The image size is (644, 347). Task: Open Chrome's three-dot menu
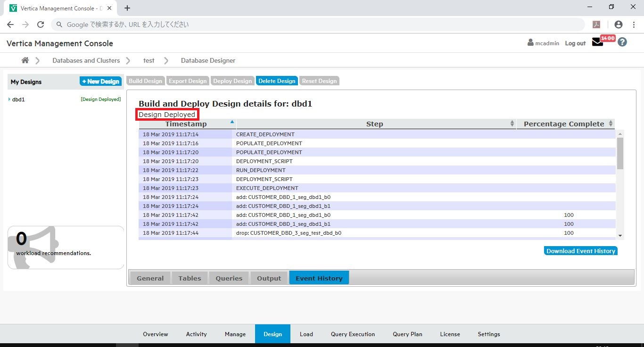634,25
